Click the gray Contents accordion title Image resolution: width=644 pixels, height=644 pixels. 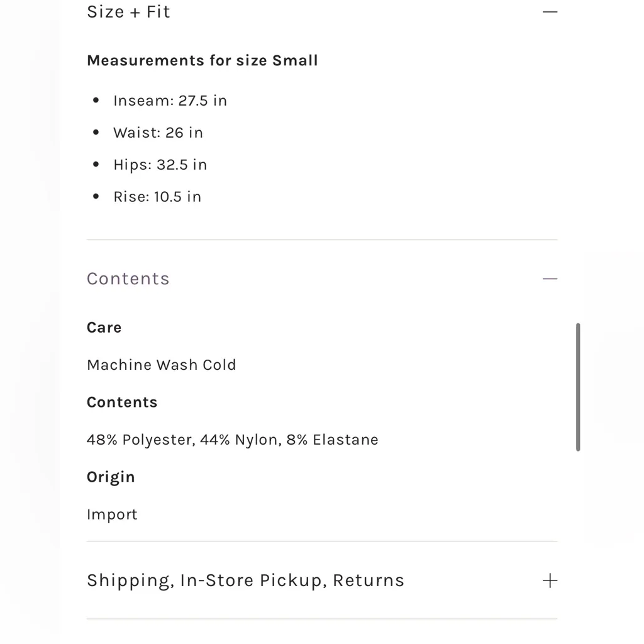[x=128, y=279]
